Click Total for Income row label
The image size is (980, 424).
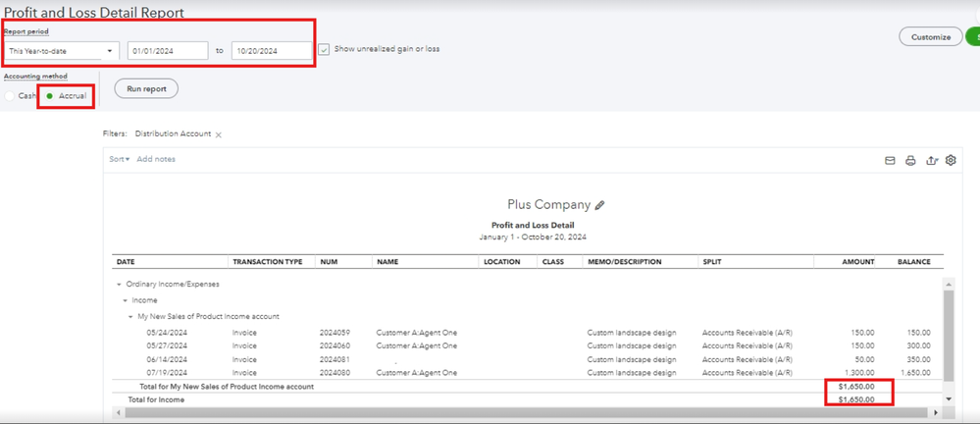(156, 399)
